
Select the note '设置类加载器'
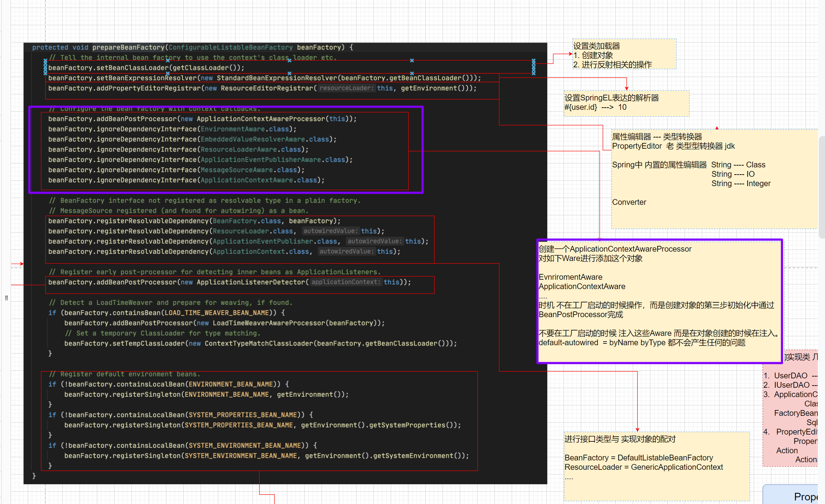click(x=624, y=54)
